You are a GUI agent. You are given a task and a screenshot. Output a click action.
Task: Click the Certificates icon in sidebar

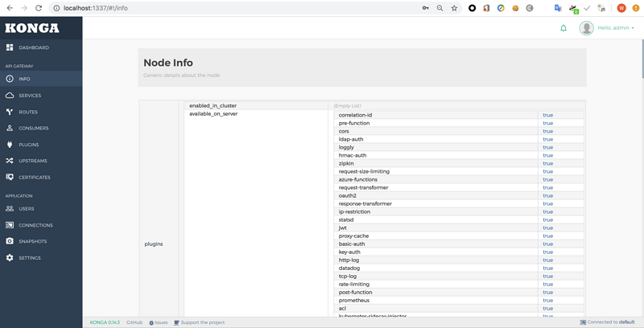coord(10,177)
